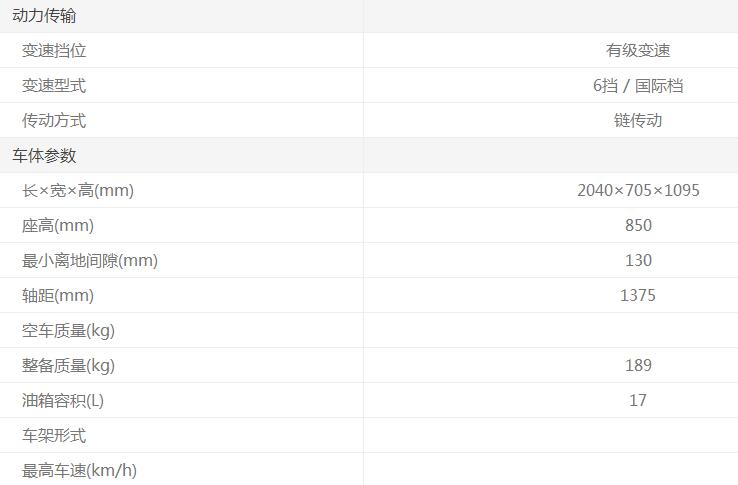Screen dimensions: 738x485
Task: Click the 2040×705×1095 dimensions value
Action: click(x=638, y=191)
